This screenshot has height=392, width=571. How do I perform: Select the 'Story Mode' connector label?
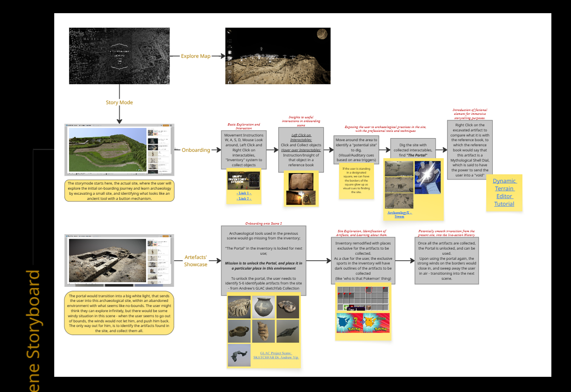[x=119, y=102]
